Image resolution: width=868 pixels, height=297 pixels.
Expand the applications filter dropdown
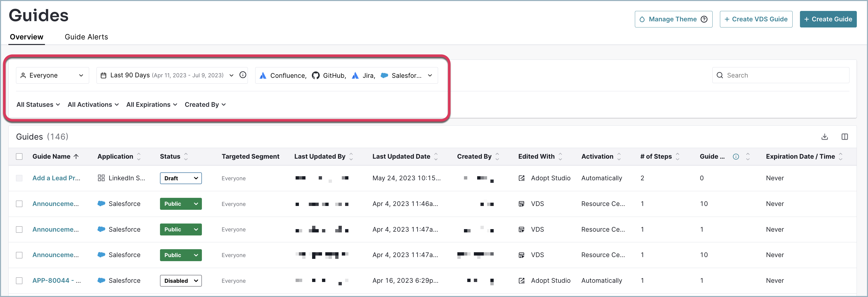click(x=346, y=75)
